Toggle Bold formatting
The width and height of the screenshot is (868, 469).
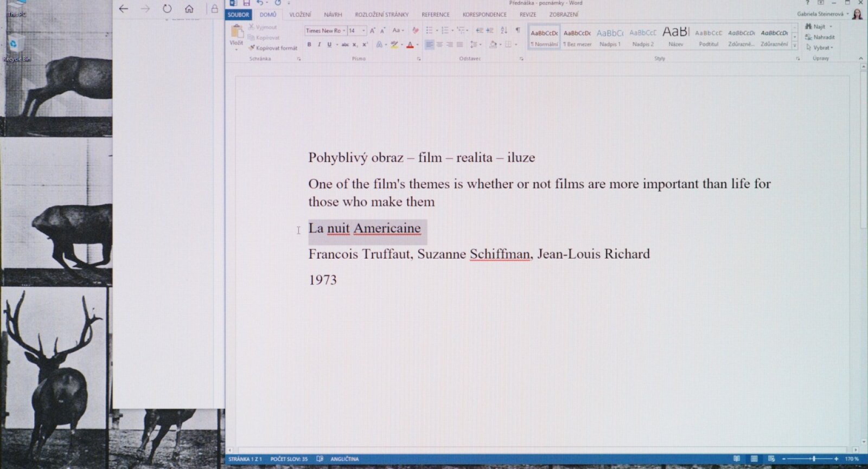(309, 44)
